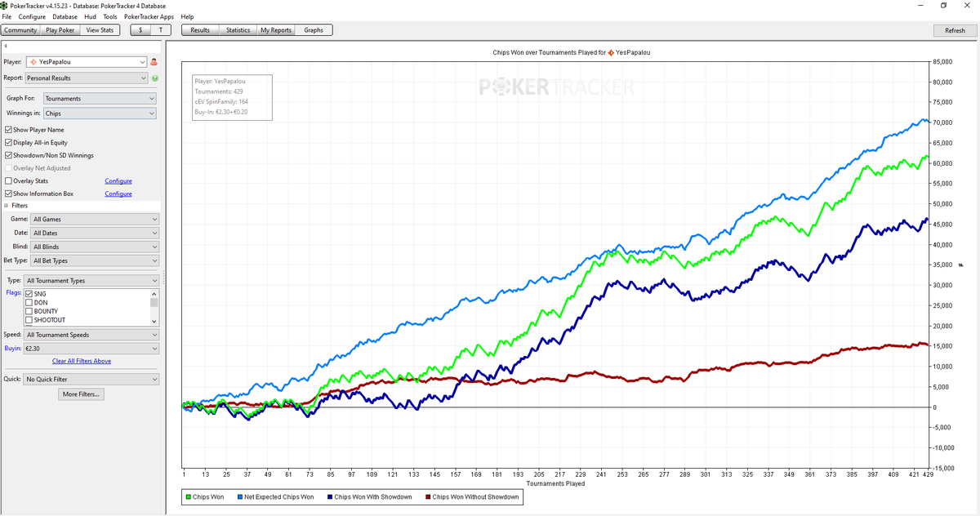
Task: Open the Tools menu
Action: (110, 16)
